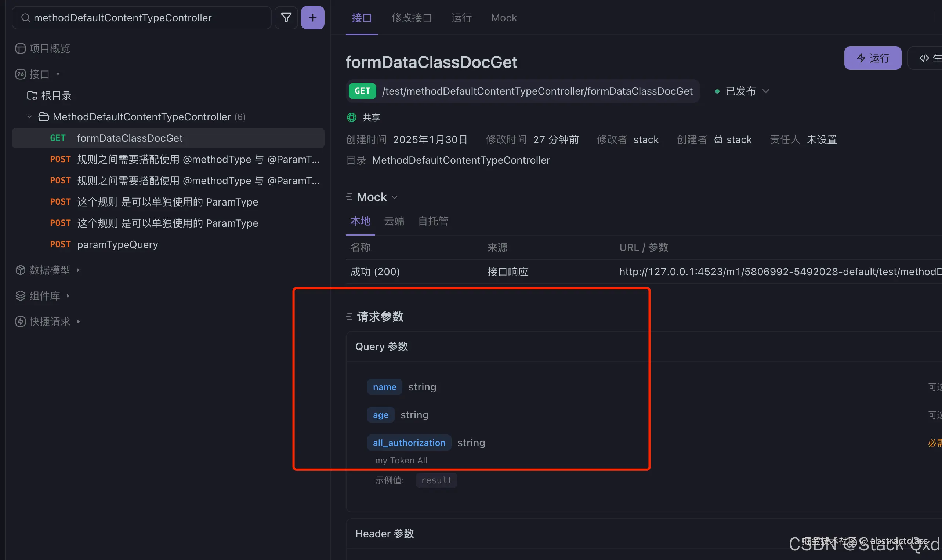Open 项目概览 project overview icon

click(x=20, y=49)
